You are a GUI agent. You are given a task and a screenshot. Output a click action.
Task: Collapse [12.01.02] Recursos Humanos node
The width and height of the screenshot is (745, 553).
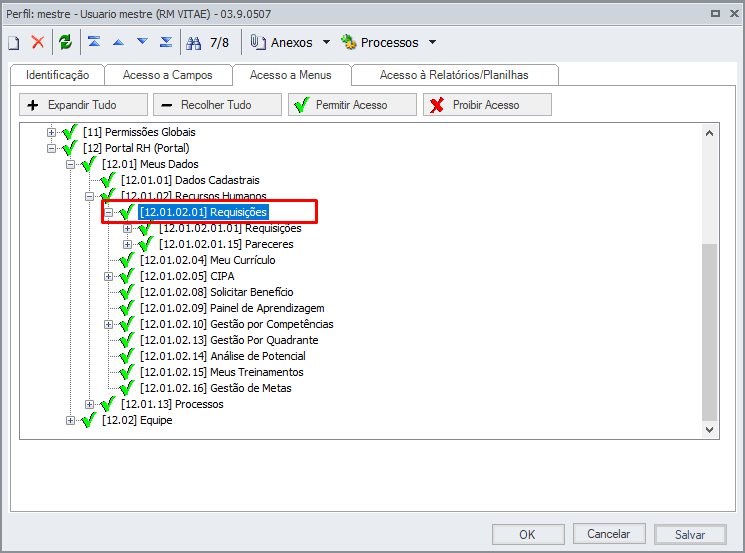click(x=89, y=196)
